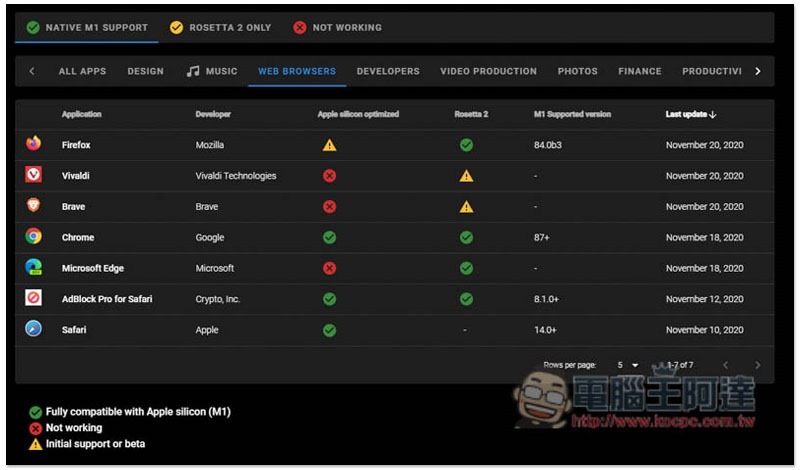Screen dimensions: 800x470
Task: Click AdBlock Pro's green Apple silicon checkmark
Action: click(330, 299)
